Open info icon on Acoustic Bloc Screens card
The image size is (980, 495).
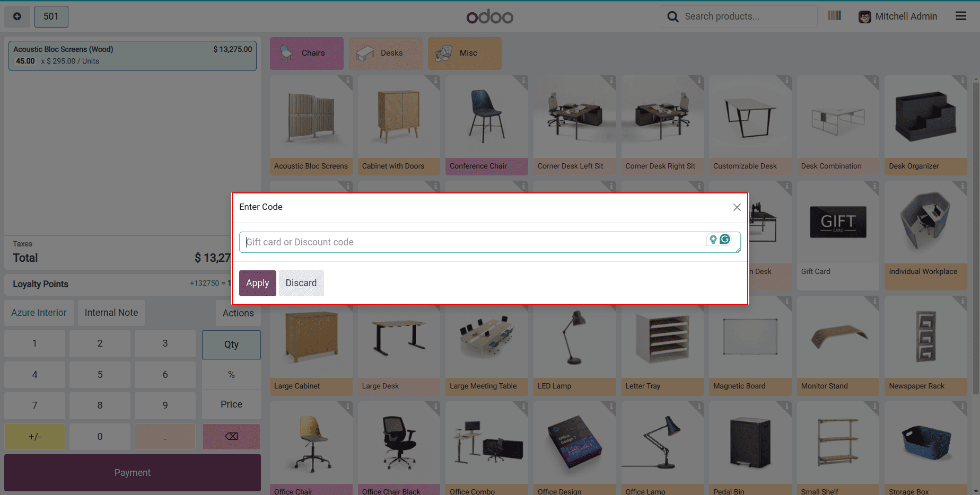pyautogui.click(x=347, y=81)
